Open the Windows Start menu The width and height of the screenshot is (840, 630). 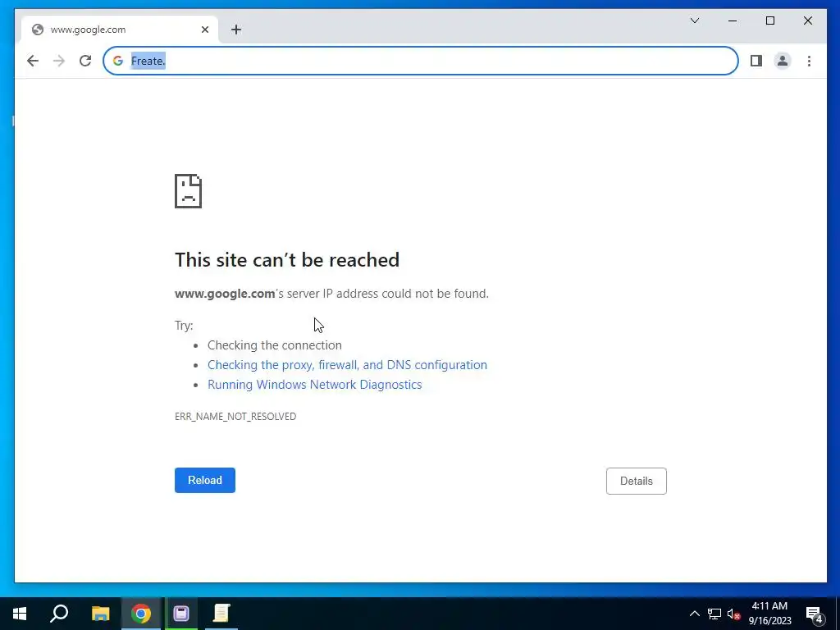[x=20, y=614]
